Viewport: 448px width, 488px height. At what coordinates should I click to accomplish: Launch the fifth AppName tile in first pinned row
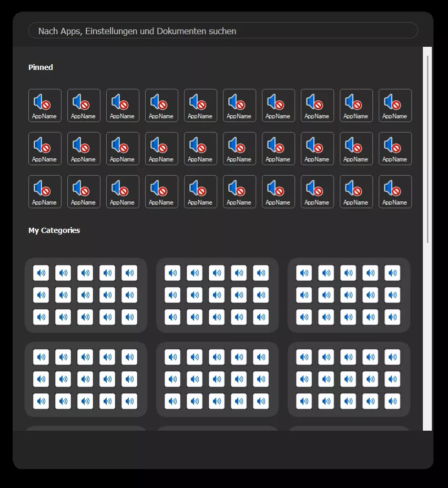click(200, 106)
